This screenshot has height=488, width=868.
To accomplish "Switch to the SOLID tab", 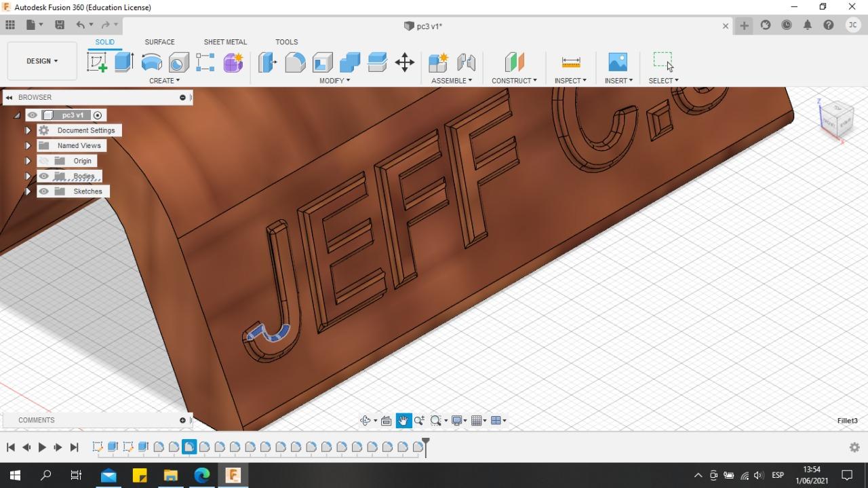I will [105, 42].
